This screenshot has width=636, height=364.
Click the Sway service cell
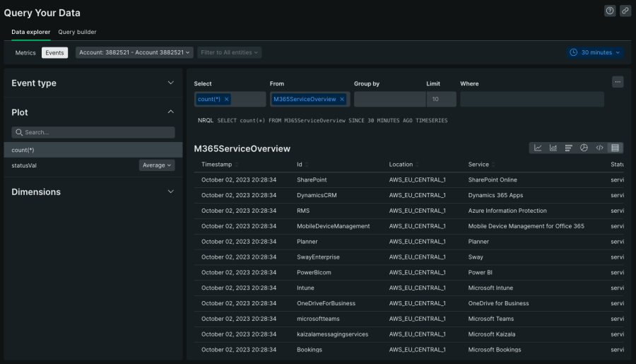tap(476, 257)
